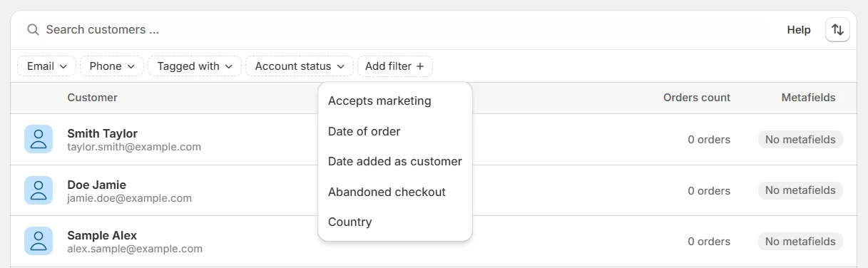Expand the Email filter dropdown
This screenshot has width=868, height=268.
tap(47, 66)
